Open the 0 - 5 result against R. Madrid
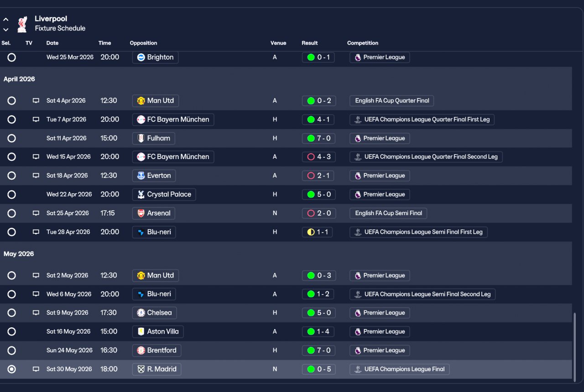Viewport: 584px width, 392px height. click(x=319, y=369)
